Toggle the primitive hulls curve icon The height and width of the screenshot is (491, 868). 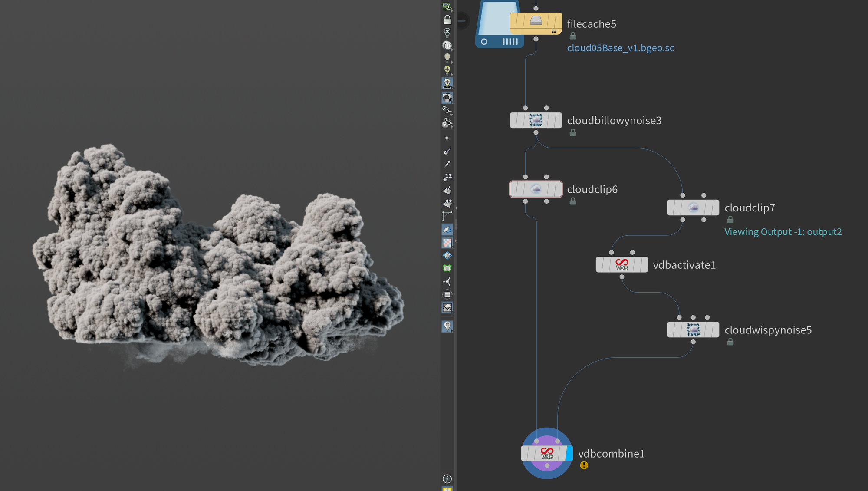pyautogui.click(x=447, y=216)
